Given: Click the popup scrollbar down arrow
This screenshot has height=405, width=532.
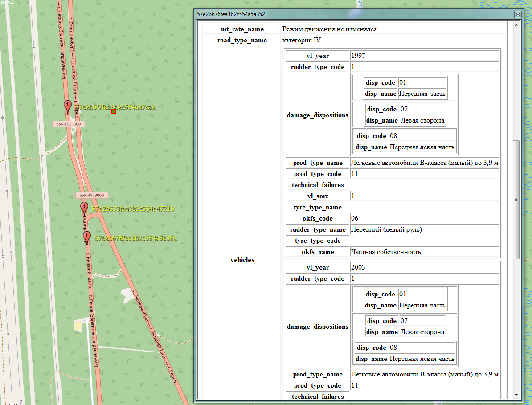Looking at the screenshot, I should tap(516, 395).
